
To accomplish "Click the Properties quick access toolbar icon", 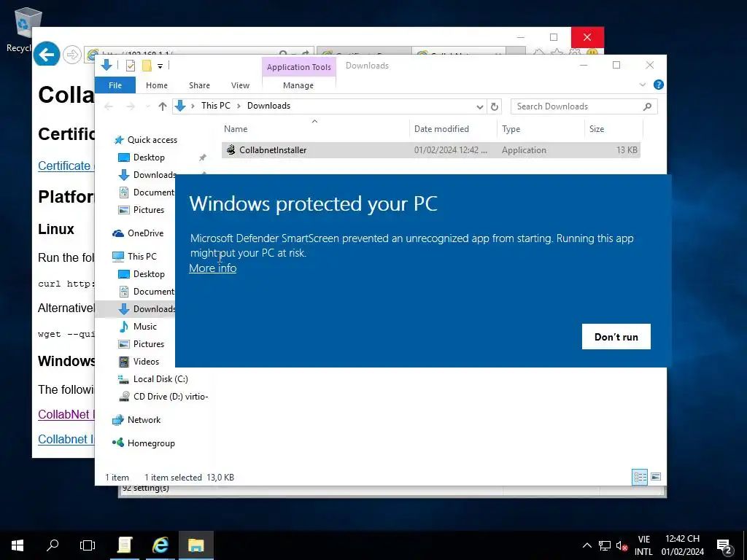I will tap(130, 66).
